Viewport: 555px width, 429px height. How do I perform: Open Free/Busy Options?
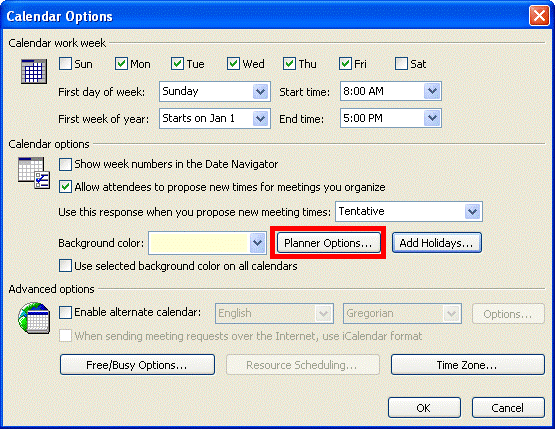(137, 365)
